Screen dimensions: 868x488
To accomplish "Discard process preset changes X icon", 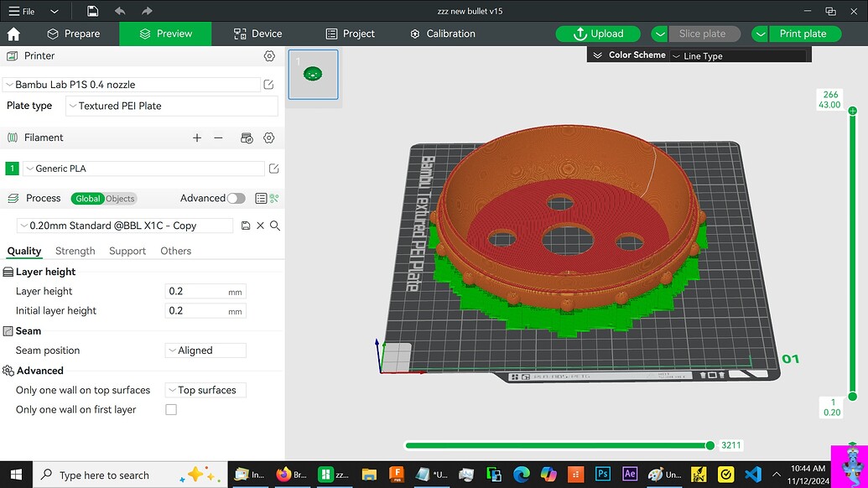I will point(260,226).
